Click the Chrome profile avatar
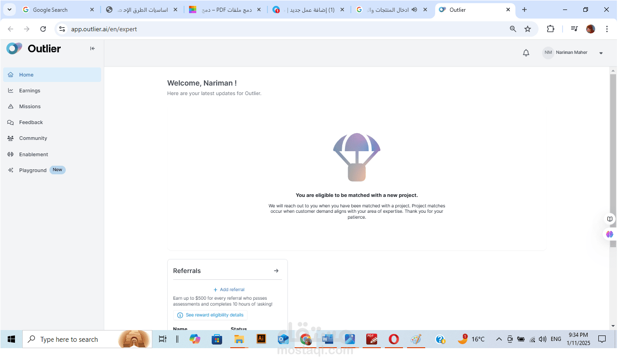Viewport: 631px width, 364px height. tap(590, 29)
